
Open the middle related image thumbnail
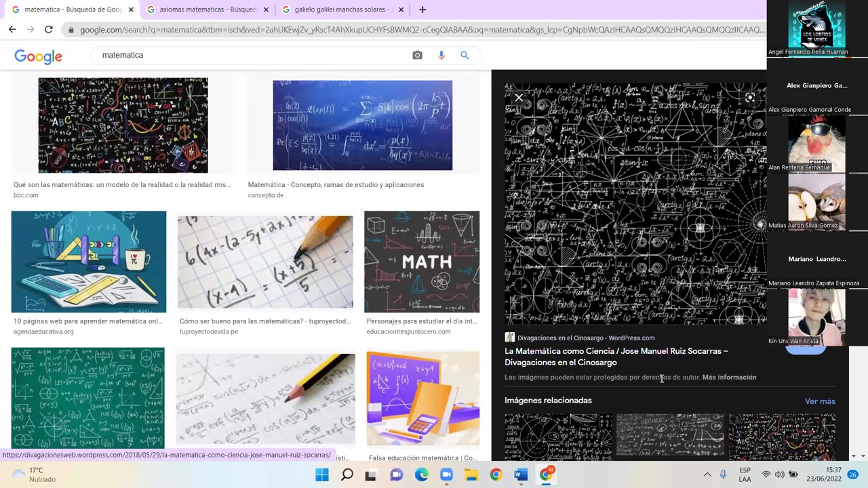tap(670, 436)
